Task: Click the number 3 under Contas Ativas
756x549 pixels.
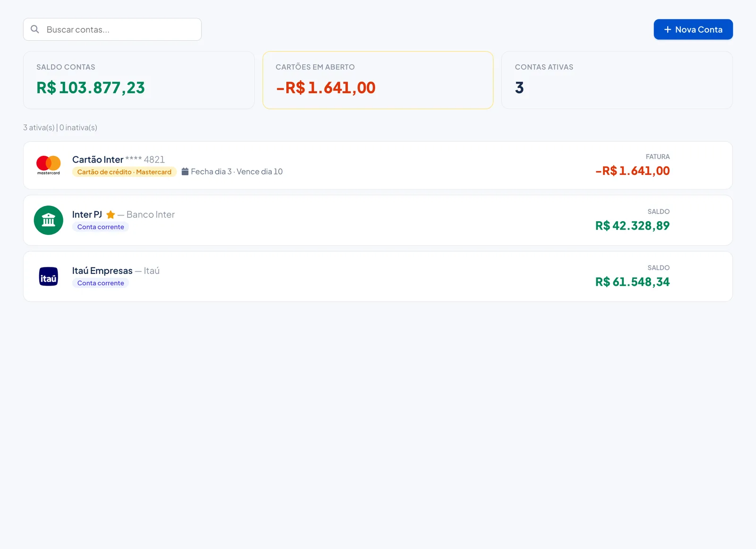Action: coord(519,87)
